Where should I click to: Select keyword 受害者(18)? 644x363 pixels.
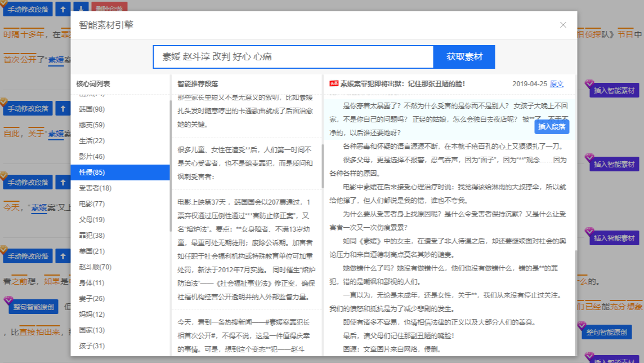(120, 188)
